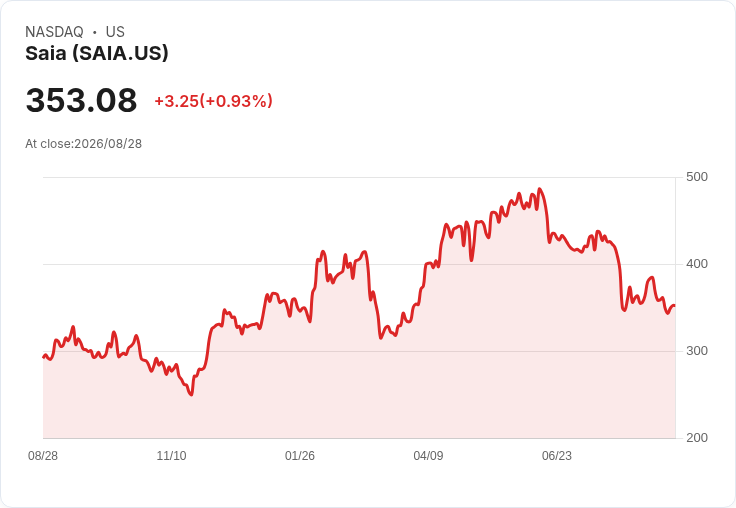
Task: Click the 353.08 current price
Action: click(81, 100)
